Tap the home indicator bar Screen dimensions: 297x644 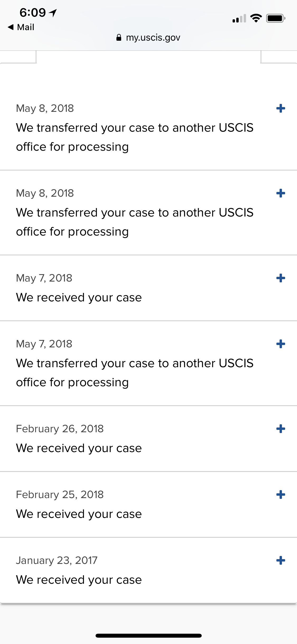pos(149,636)
